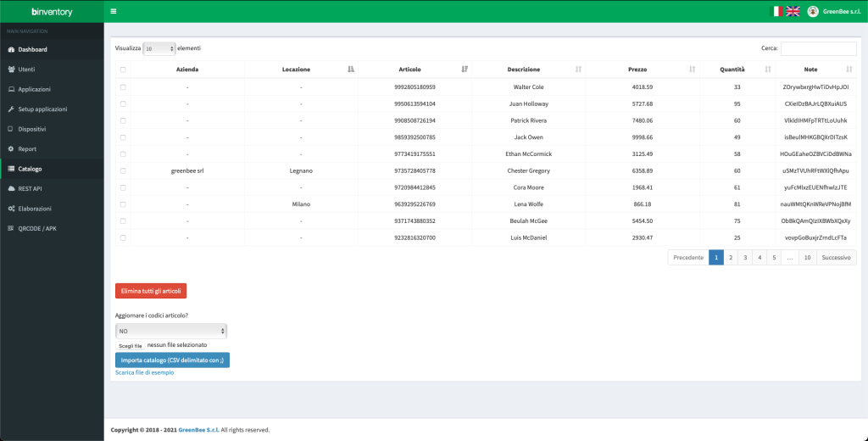Go to pagination page 3
The width and height of the screenshot is (868, 441).
[745, 258]
